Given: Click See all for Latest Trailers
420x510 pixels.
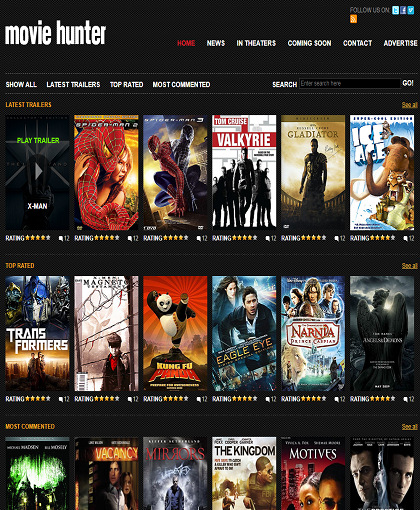Looking at the screenshot, I should point(409,105).
